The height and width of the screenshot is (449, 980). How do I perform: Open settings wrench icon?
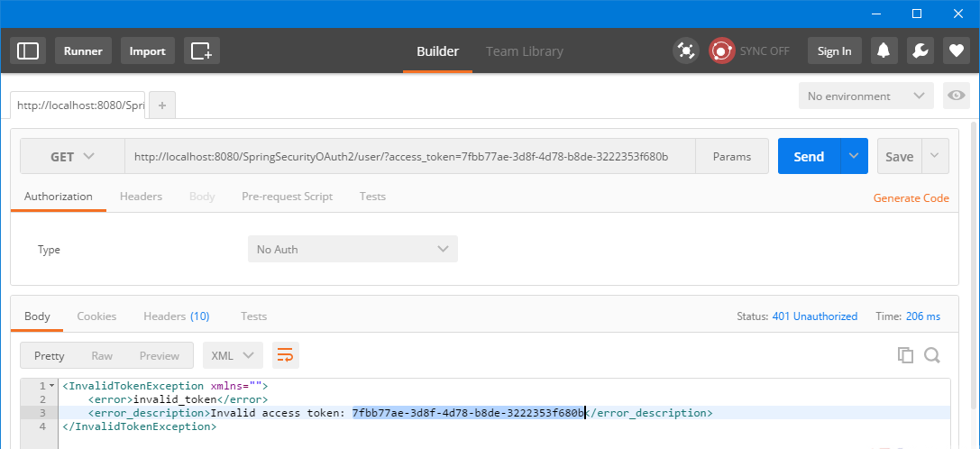pos(920,51)
